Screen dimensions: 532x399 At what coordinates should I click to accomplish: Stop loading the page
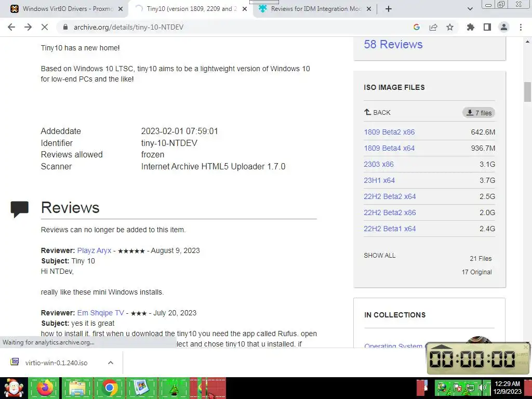[x=45, y=27]
